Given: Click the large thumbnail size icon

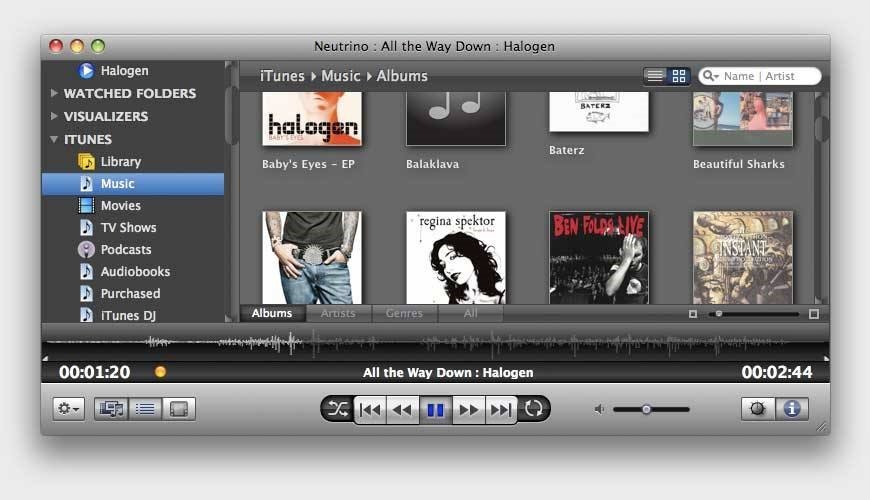Looking at the screenshot, I should 813,314.
